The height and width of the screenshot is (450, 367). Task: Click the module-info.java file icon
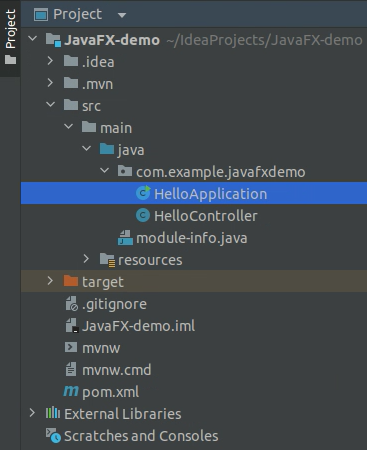click(x=125, y=238)
